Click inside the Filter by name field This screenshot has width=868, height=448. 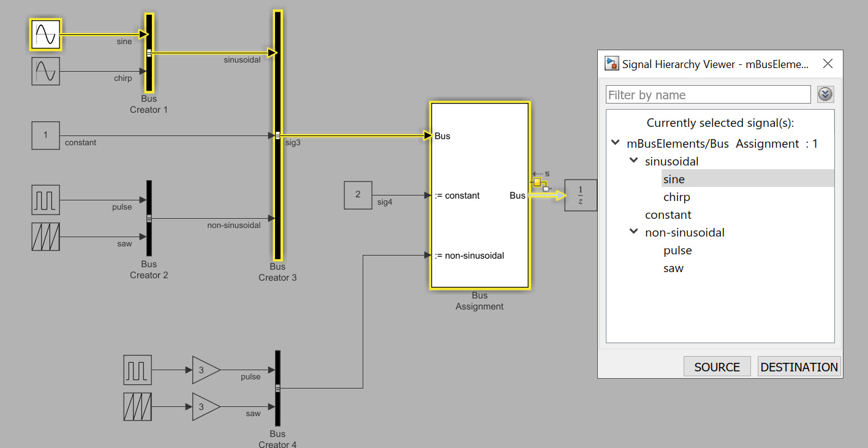(x=708, y=94)
